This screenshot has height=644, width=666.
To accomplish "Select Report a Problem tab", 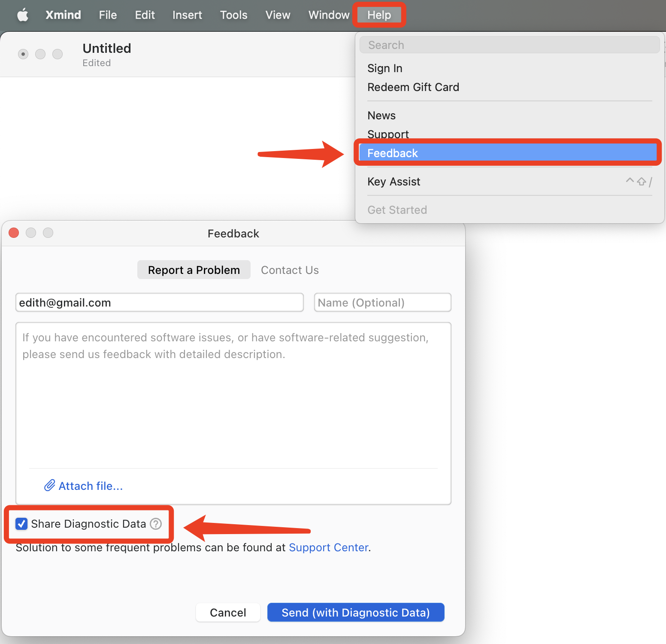I will pyautogui.click(x=194, y=270).
